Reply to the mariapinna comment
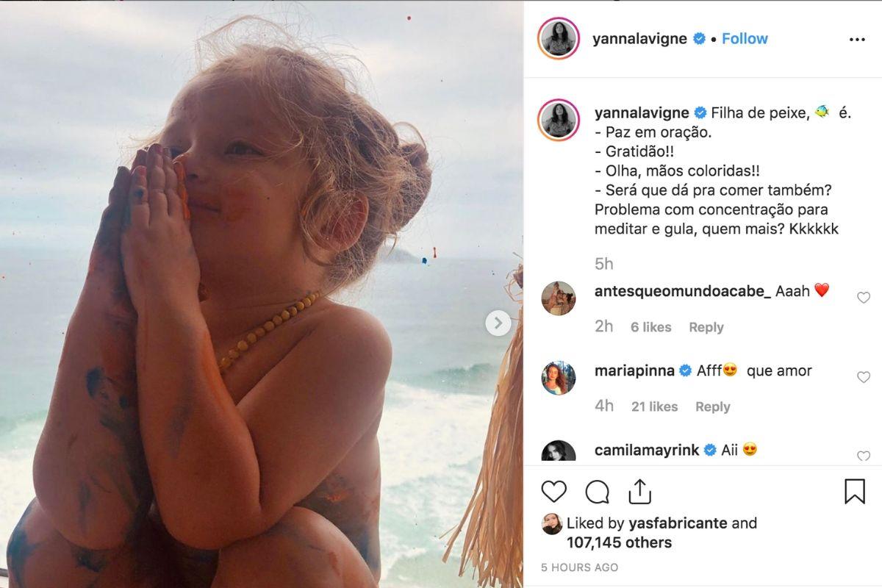Screen dimensions: 882x588 (x=712, y=406)
